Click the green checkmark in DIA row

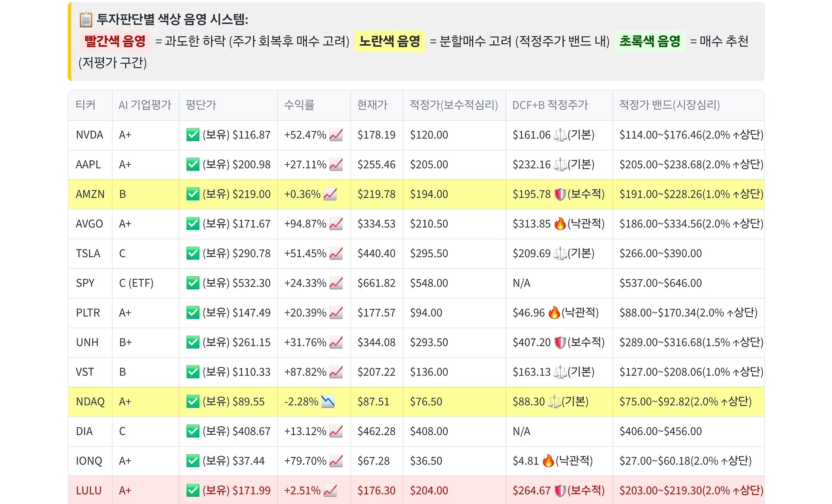(x=192, y=431)
